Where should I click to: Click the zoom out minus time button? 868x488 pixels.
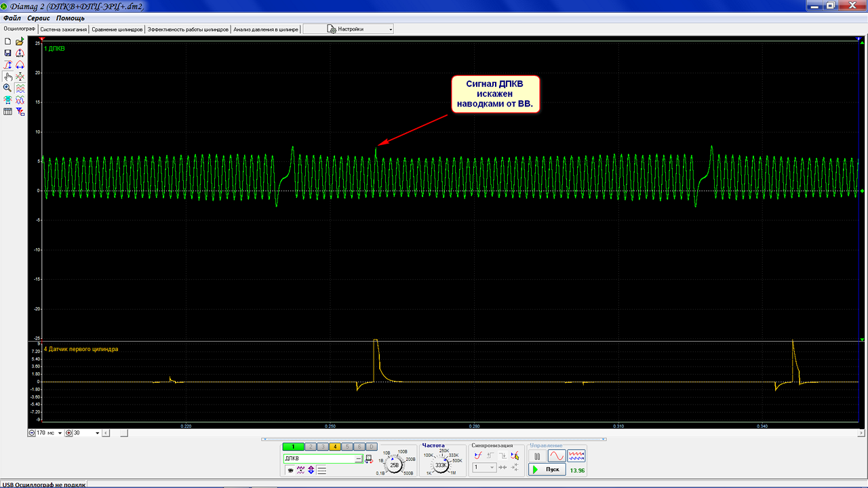(x=33, y=432)
